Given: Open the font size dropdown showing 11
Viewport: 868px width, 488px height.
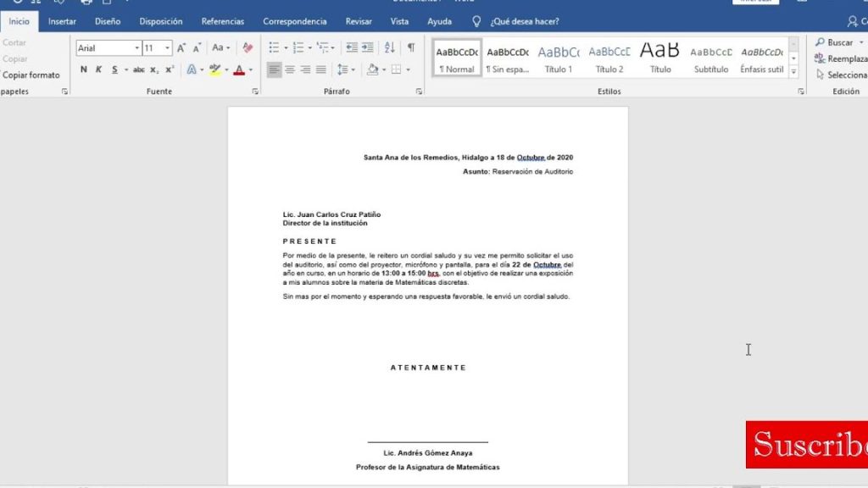Looking at the screenshot, I should coord(167,48).
